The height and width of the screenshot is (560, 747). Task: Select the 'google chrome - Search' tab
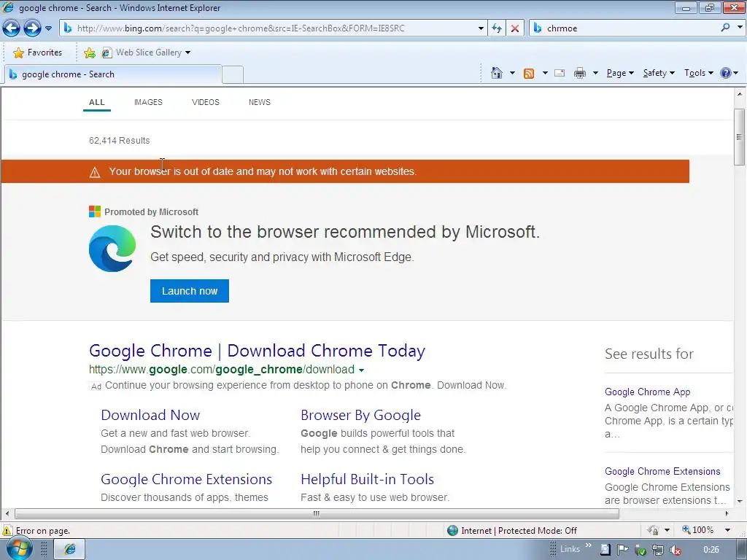point(113,74)
